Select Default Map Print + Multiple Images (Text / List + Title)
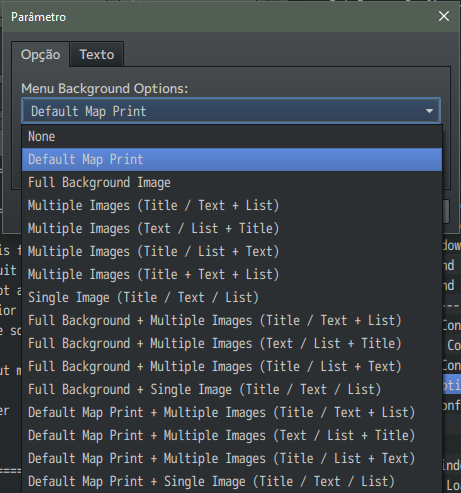Viewport: 461px width, 493px height. (232, 436)
